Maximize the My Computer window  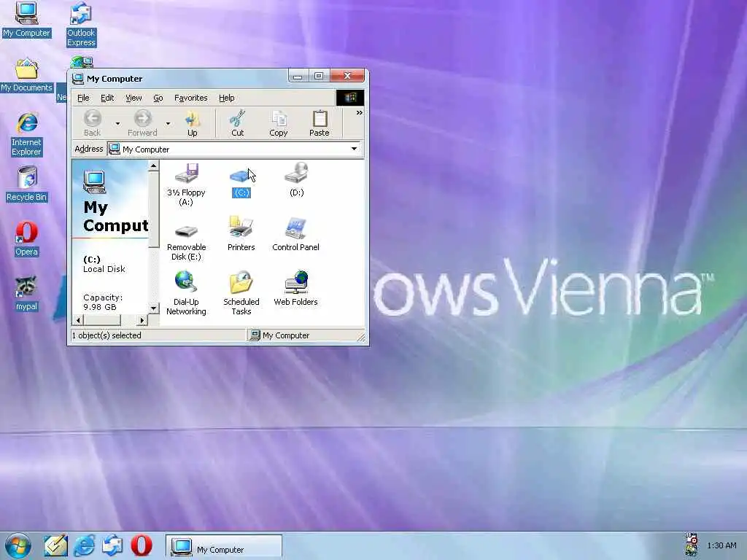pyautogui.click(x=320, y=76)
